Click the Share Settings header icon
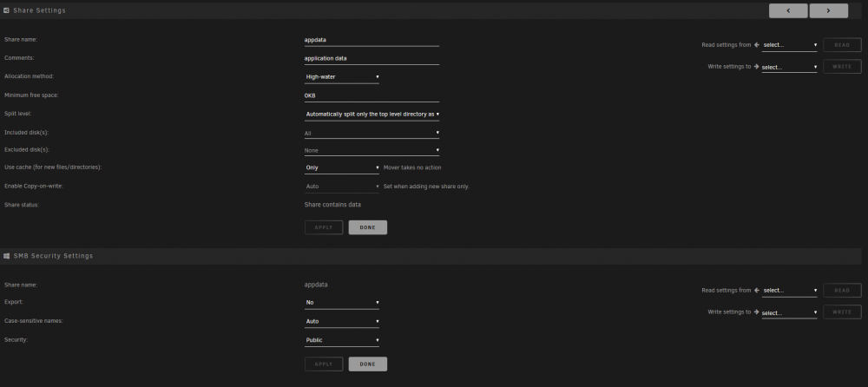Image resolution: width=868 pixels, height=387 pixels. click(x=7, y=10)
